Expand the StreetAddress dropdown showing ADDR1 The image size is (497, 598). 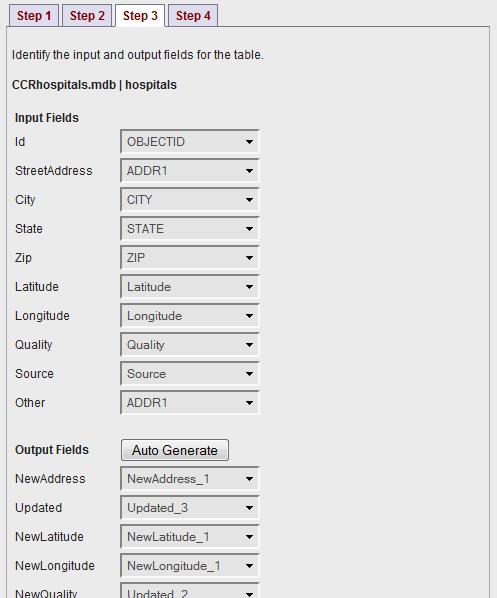click(x=190, y=171)
